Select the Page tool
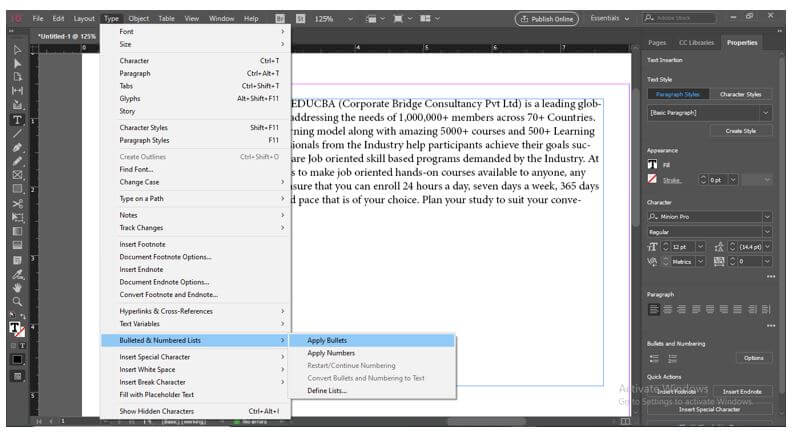 (18, 77)
